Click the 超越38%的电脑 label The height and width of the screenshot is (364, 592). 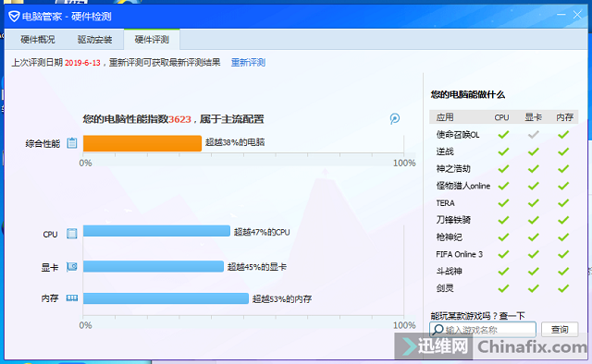[x=235, y=142]
